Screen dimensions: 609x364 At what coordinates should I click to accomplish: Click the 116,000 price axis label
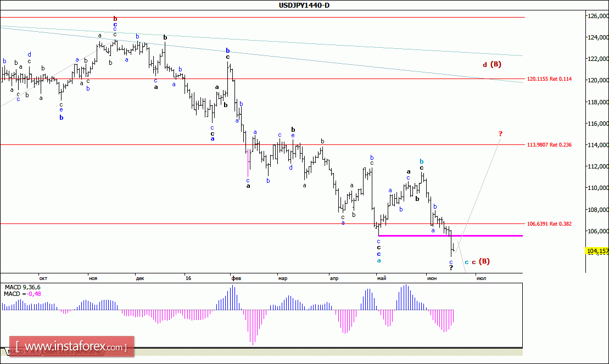[x=598, y=124]
